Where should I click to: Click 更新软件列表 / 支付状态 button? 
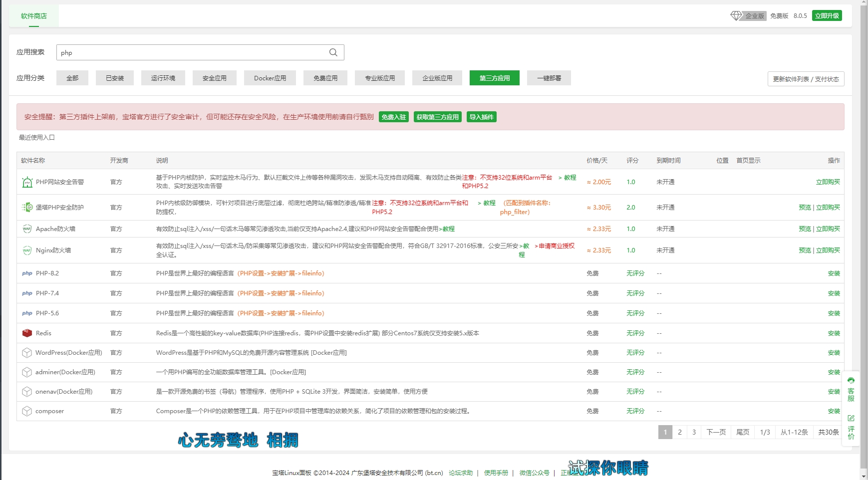806,79
